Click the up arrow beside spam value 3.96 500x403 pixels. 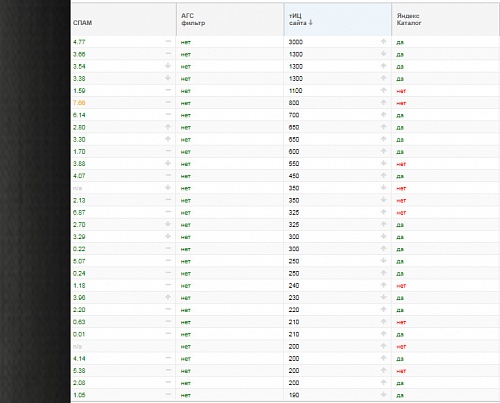point(168,297)
